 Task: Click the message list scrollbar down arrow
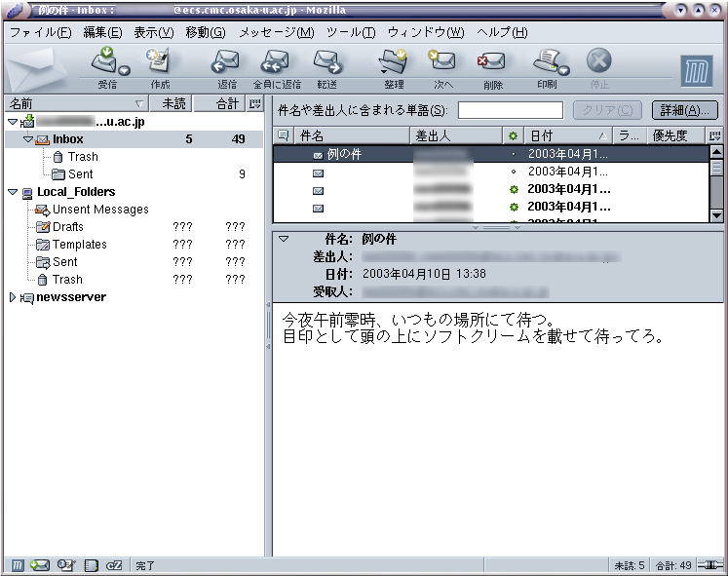coord(716,215)
